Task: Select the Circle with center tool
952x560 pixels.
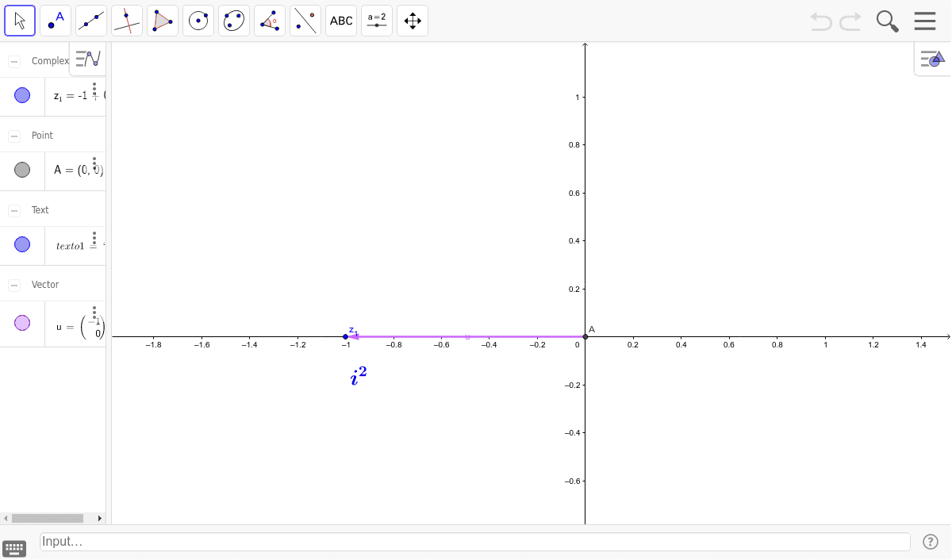Action: point(198,21)
